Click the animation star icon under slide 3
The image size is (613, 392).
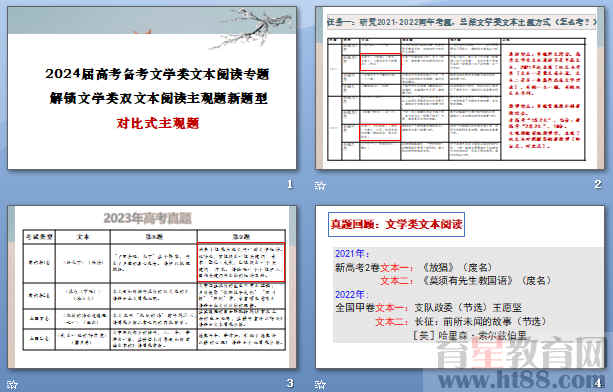(12, 384)
